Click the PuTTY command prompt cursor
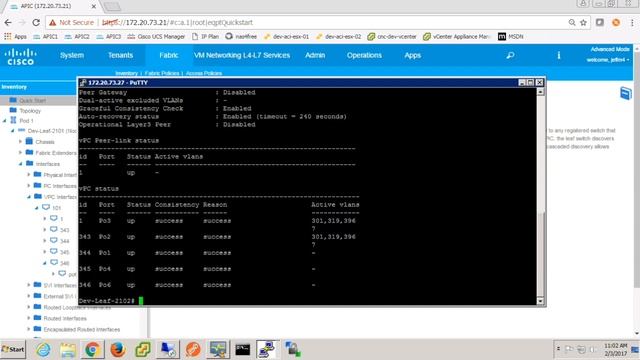The width and height of the screenshot is (640, 360). pos(141,301)
